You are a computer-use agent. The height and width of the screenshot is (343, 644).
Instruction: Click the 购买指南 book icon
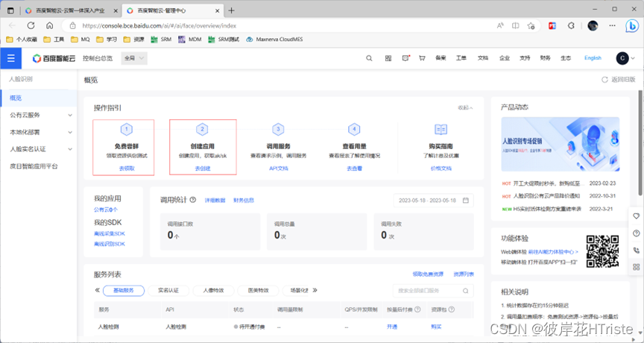pos(441,130)
